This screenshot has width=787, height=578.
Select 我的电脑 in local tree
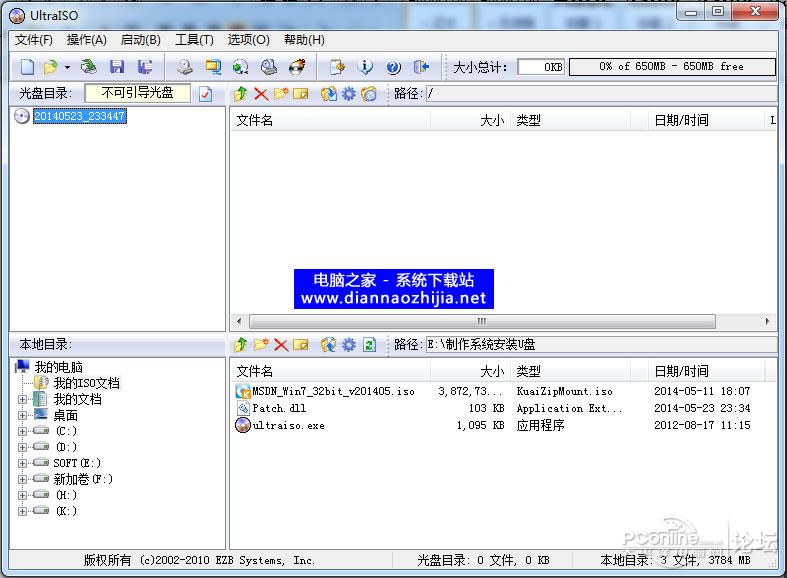(x=58, y=367)
